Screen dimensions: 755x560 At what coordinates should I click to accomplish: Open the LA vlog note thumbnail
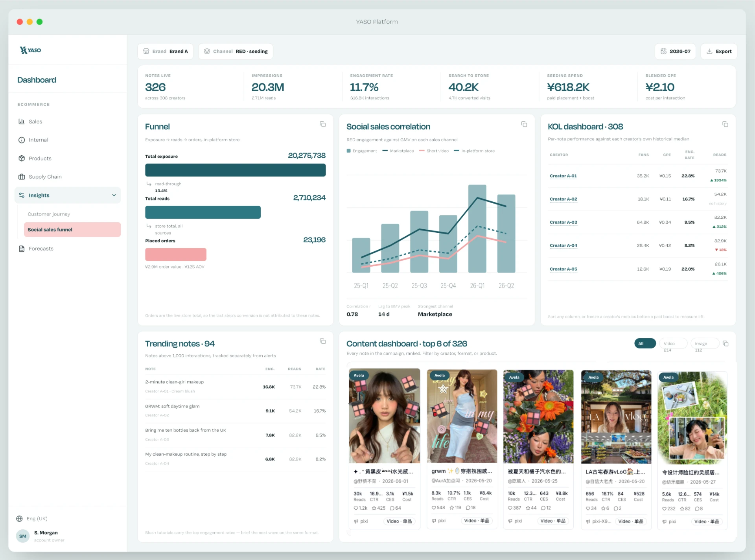pyautogui.click(x=616, y=417)
